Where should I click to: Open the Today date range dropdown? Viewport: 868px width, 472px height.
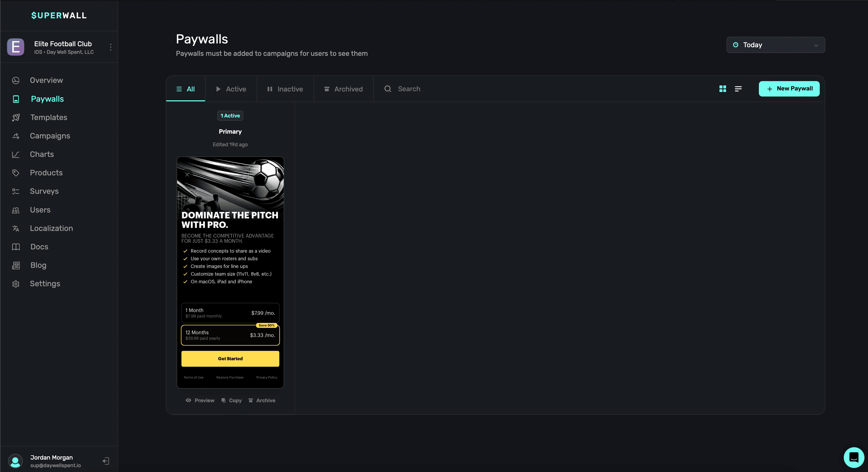[775, 45]
